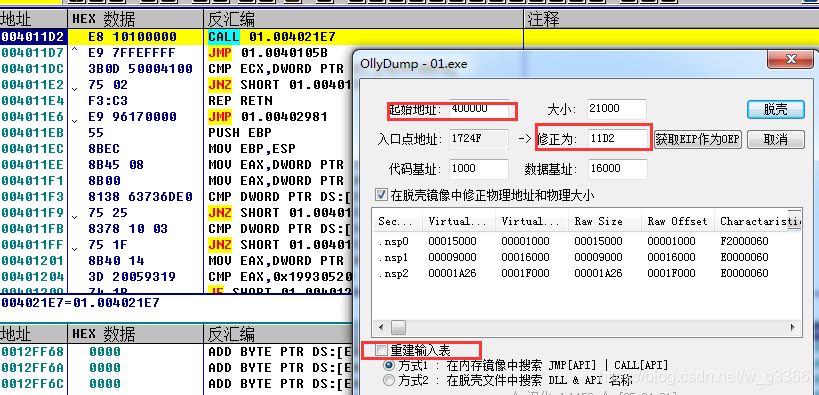
Task: Select the .nsp1 section row
Action: point(587,257)
